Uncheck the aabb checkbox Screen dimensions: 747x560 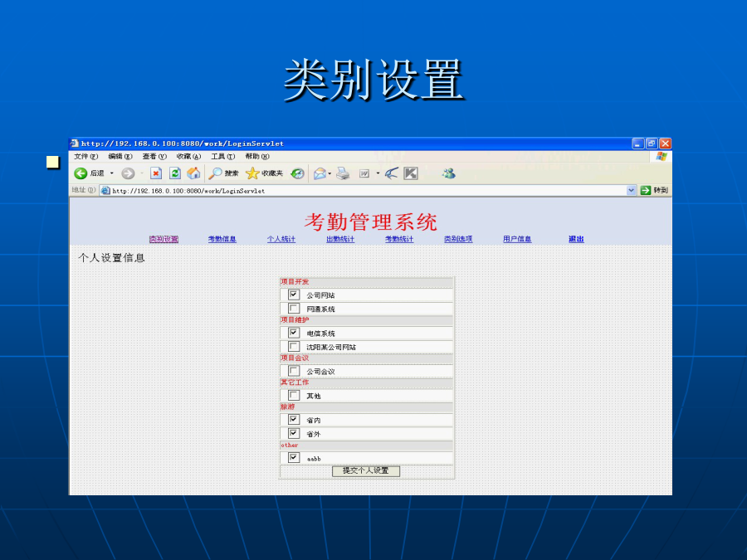point(294,458)
